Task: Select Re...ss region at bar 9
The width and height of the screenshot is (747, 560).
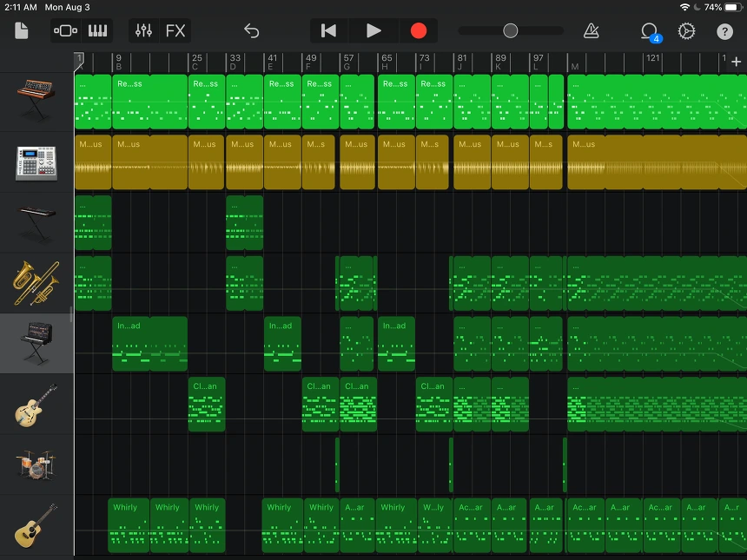Action: coord(149,102)
